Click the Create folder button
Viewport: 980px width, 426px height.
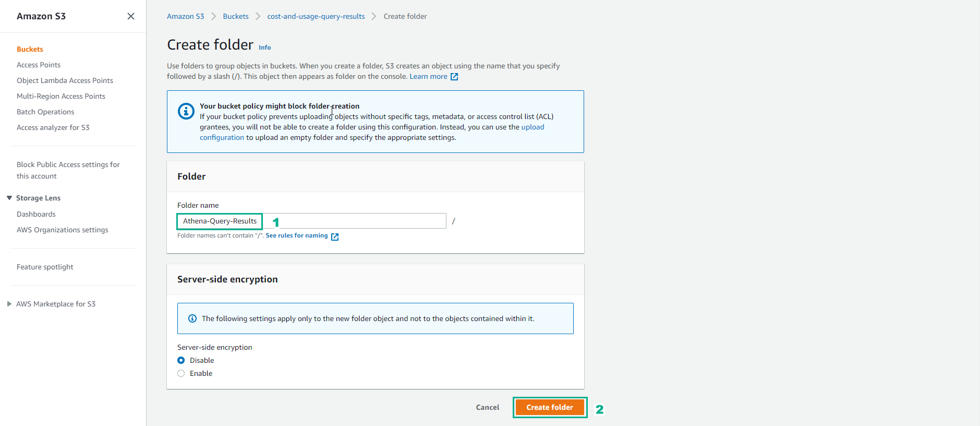pyautogui.click(x=550, y=407)
